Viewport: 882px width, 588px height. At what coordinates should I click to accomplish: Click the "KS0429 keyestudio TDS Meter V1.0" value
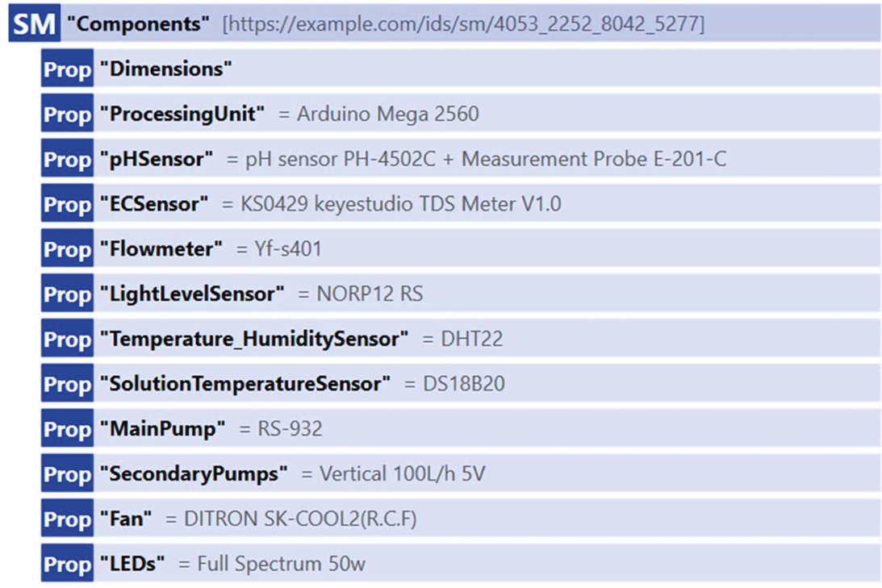tap(401, 205)
